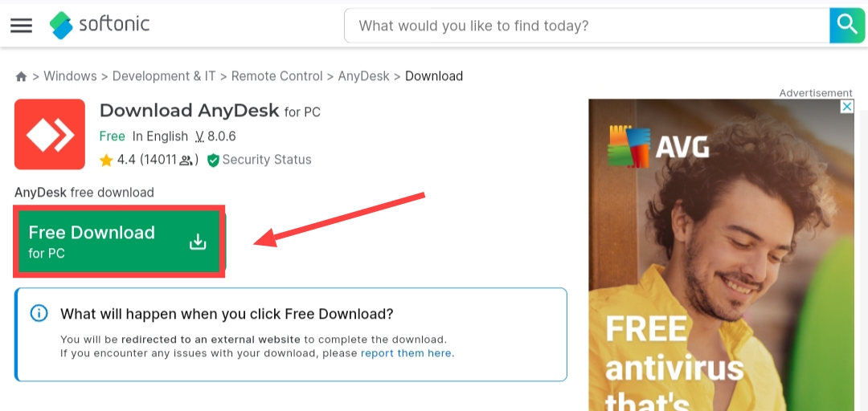This screenshot has width=868, height=411.
Task: Click the magnifying glass search button
Action: [847, 26]
